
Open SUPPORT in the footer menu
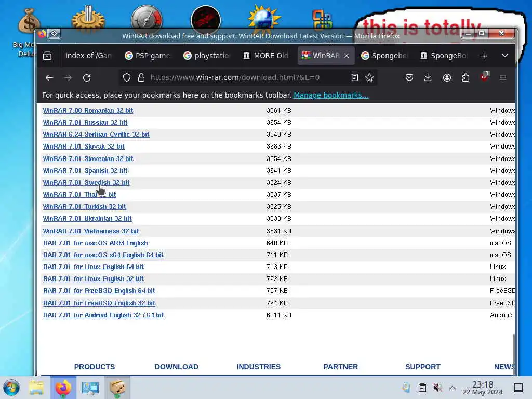click(423, 367)
